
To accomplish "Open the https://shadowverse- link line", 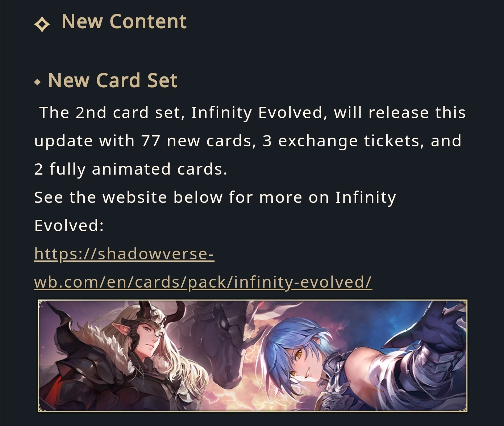I will click(x=124, y=254).
